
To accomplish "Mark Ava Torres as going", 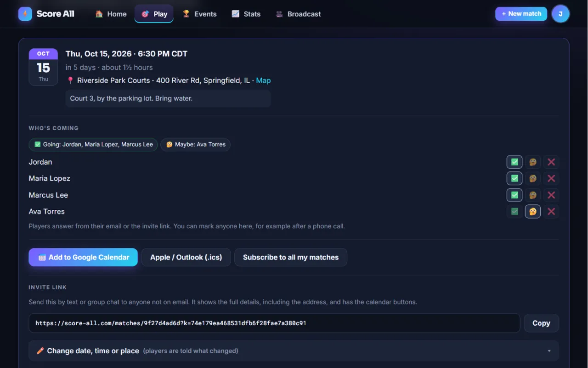I will (x=514, y=212).
